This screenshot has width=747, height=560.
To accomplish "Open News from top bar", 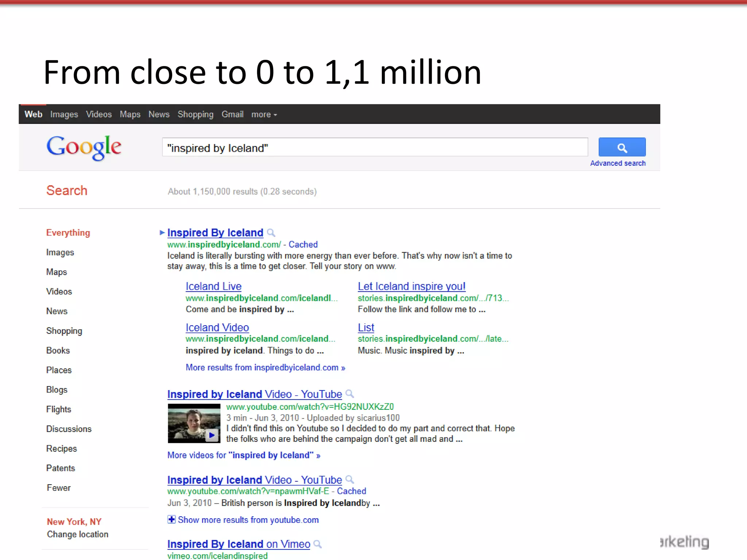I will [159, 114].
